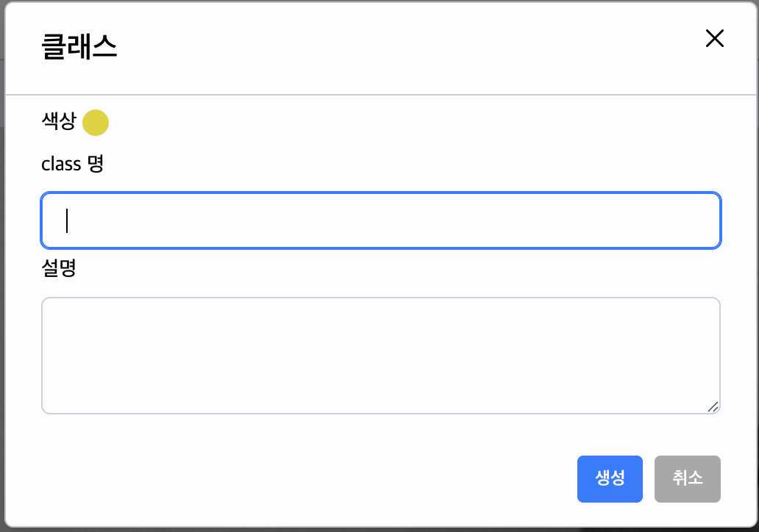Click the empty header area beside 클래스
759x532 pixels.
(388, 48)
